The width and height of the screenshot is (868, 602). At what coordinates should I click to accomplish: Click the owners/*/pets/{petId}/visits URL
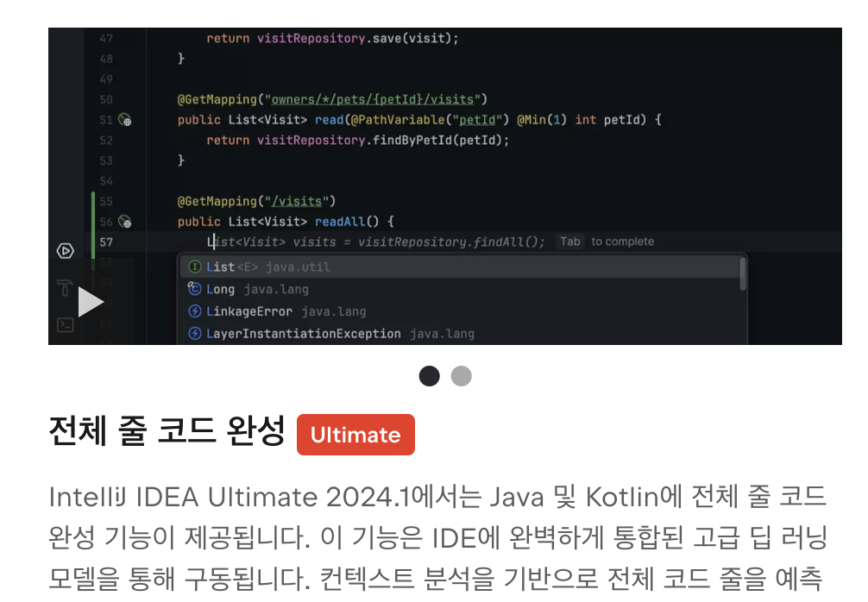coord(373,99)
